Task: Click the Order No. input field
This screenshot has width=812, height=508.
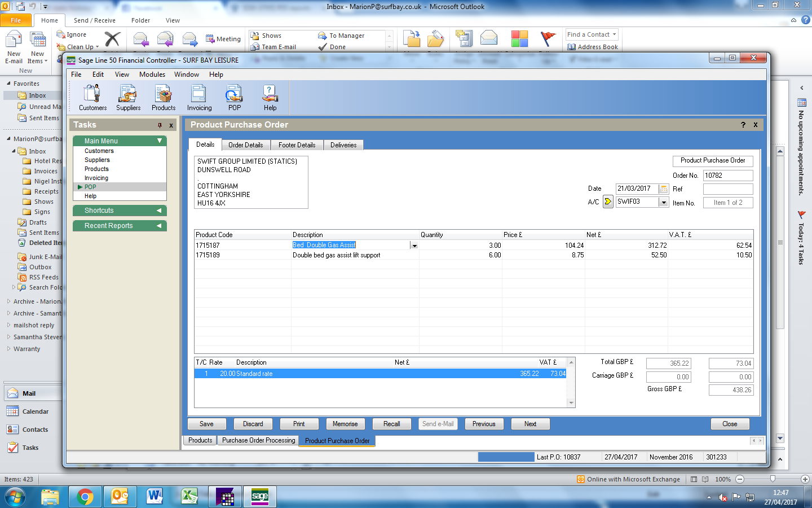Action: point(727,176)
